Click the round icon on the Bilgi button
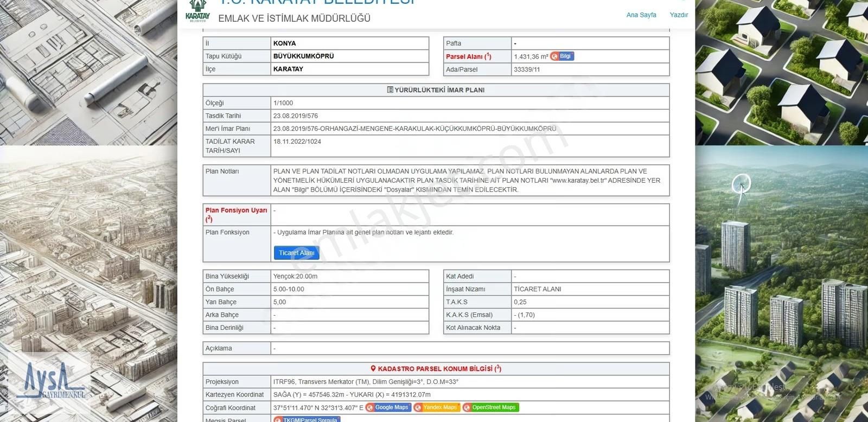The height and width of the screenshot is (422, 868). (554, 56)
